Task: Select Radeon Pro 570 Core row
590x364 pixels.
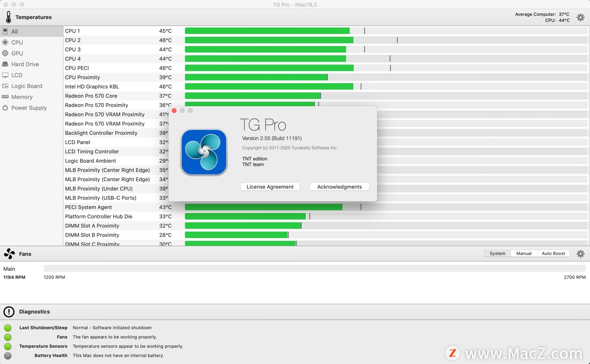Action: [x=326, y=96]
